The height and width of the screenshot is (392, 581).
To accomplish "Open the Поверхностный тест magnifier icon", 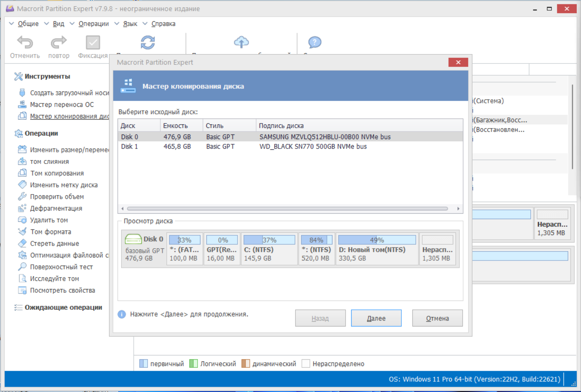I will pos(22,267).
